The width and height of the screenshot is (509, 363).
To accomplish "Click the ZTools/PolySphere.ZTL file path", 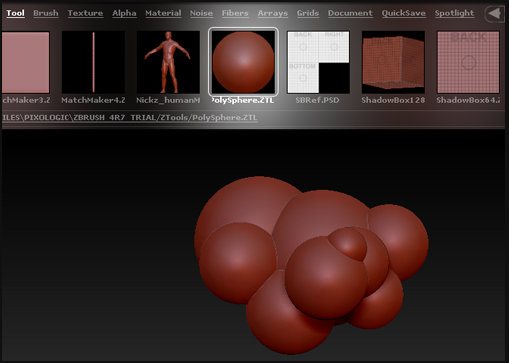I will pyautogui.click(x=130, y=118).
